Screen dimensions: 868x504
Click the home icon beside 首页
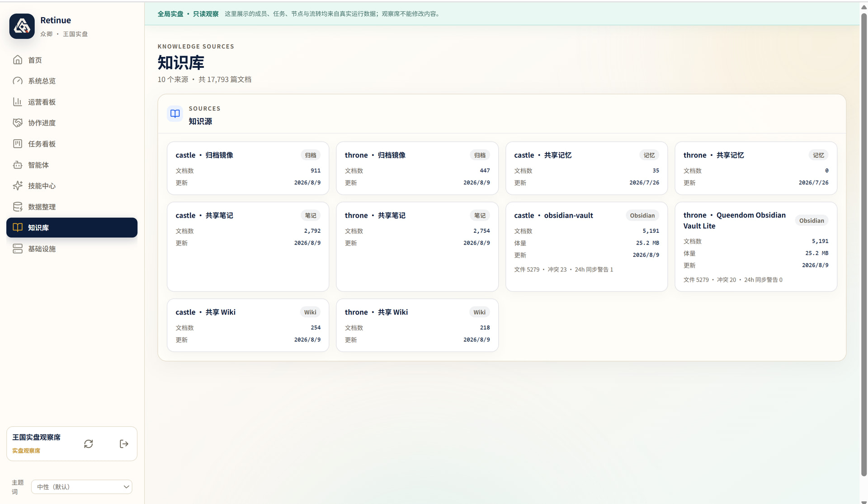[18, 60]
